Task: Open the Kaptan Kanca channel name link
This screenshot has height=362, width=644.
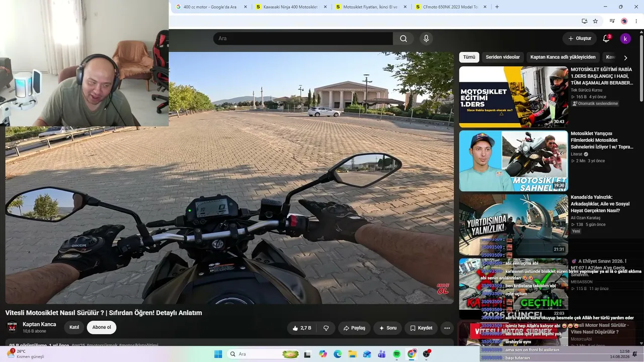Action: coord(39,324)
